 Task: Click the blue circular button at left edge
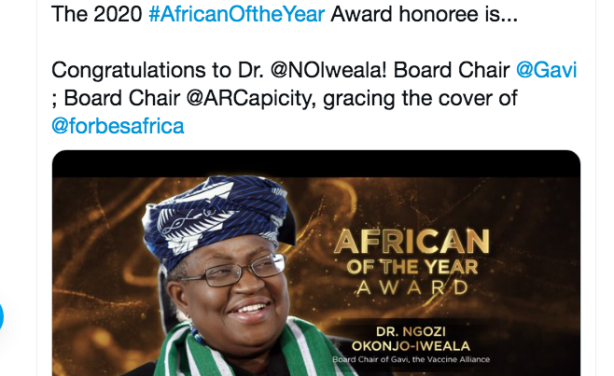point(2,316)
